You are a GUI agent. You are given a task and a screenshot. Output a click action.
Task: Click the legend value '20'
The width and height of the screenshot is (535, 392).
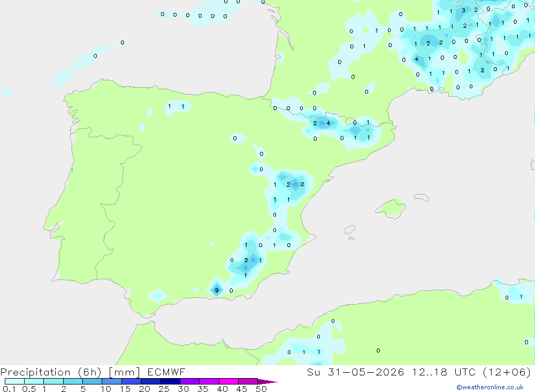(144, 389)
